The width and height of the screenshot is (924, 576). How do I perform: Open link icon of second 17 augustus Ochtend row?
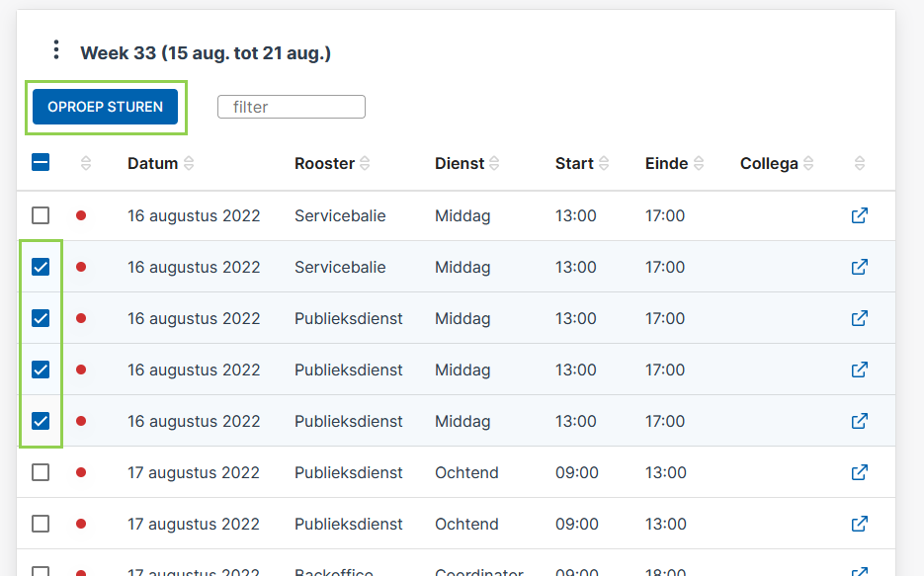(859, 524)
